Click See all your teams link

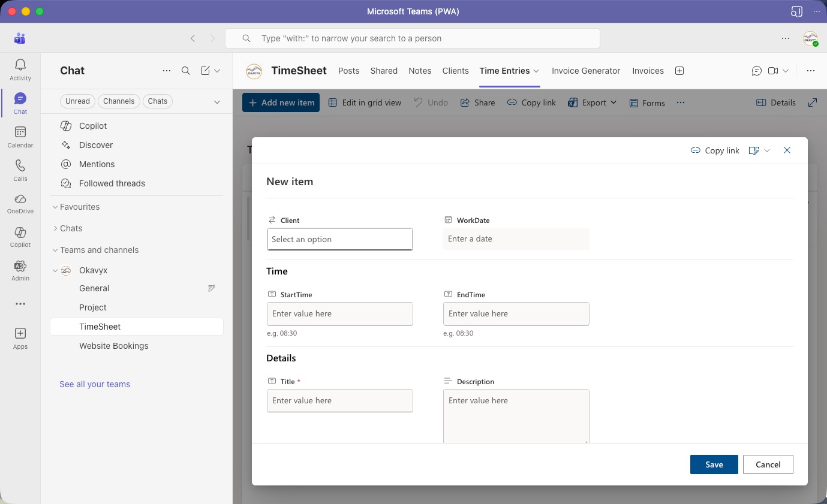pos(94,384)
